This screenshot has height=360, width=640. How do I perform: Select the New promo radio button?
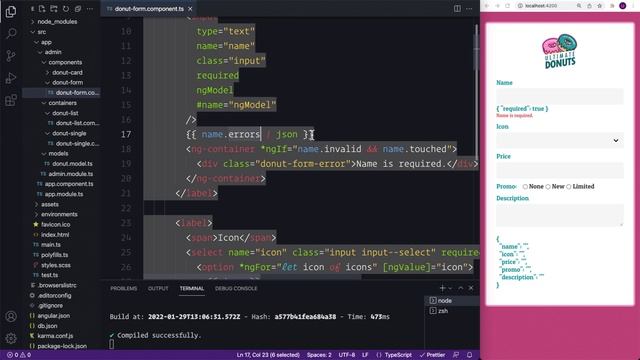point(548,187)
